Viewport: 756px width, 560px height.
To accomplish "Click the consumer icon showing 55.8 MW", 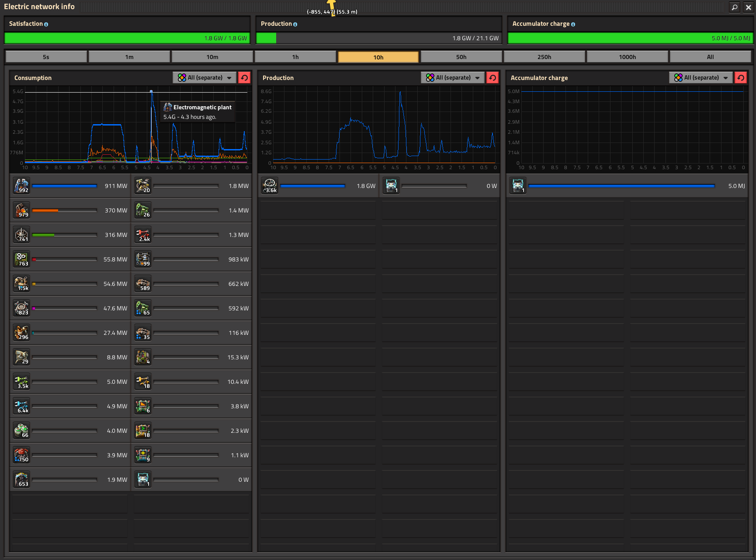I will [x=21, y=259].
